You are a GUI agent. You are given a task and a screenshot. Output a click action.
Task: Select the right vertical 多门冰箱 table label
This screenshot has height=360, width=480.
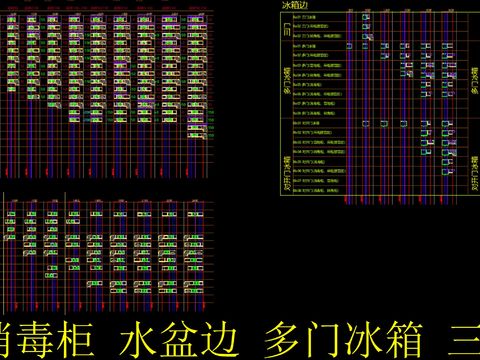pos(475,81)
